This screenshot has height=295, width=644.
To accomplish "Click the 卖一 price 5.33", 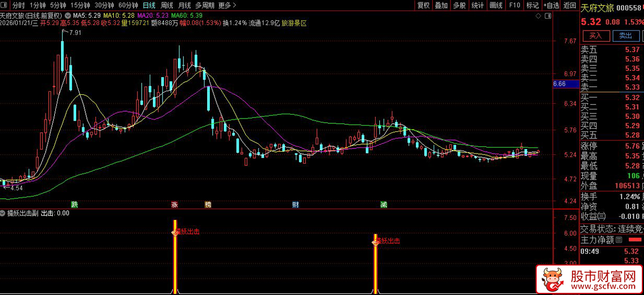I will (632, 87).
